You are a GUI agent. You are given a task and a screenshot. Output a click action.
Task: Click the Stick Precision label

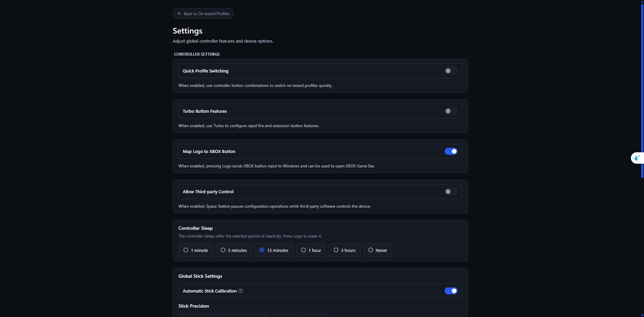[194, 306]
